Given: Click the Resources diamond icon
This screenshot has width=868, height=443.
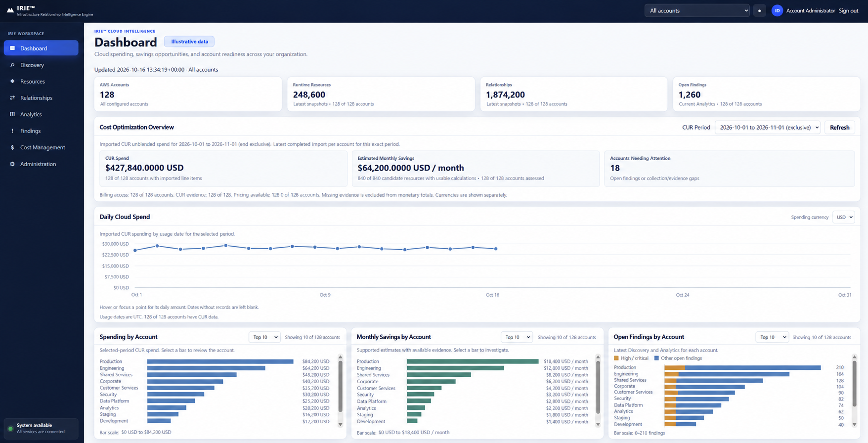Looking at the screenshot, I should click(x=12, y=81).
